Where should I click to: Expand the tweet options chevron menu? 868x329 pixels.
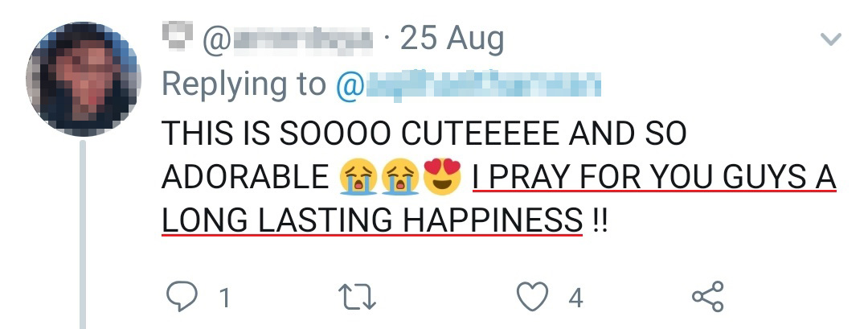pyautogui.click(x=830, y=39)
